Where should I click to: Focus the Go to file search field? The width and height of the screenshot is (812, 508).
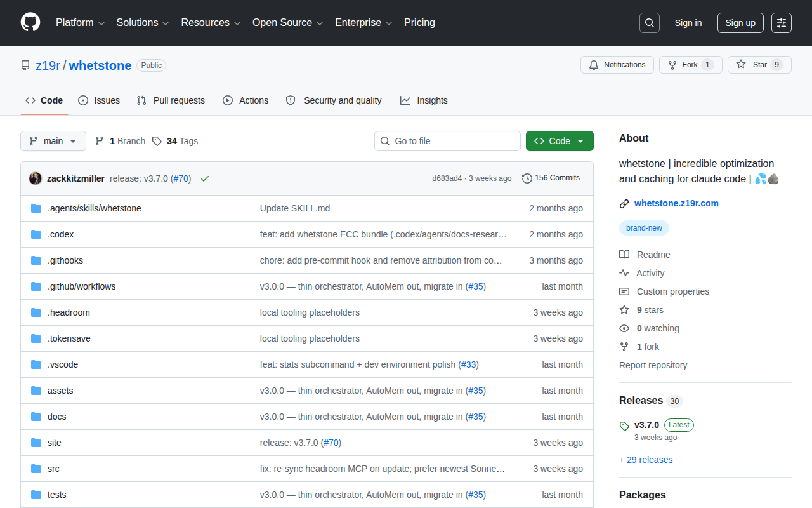447,141
